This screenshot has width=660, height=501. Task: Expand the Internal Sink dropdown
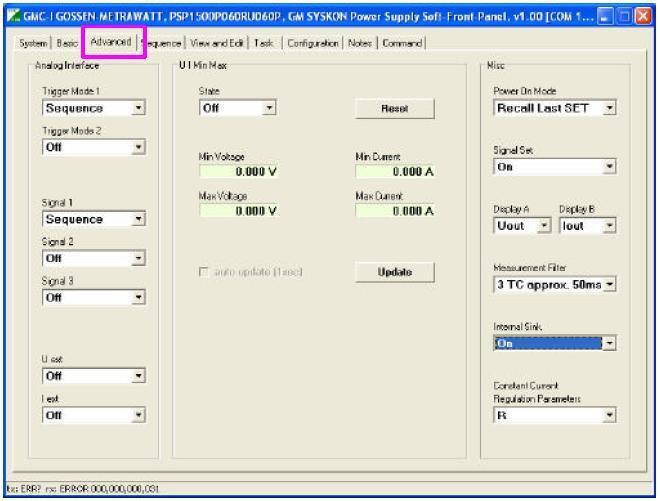click(x=610, y=344)
